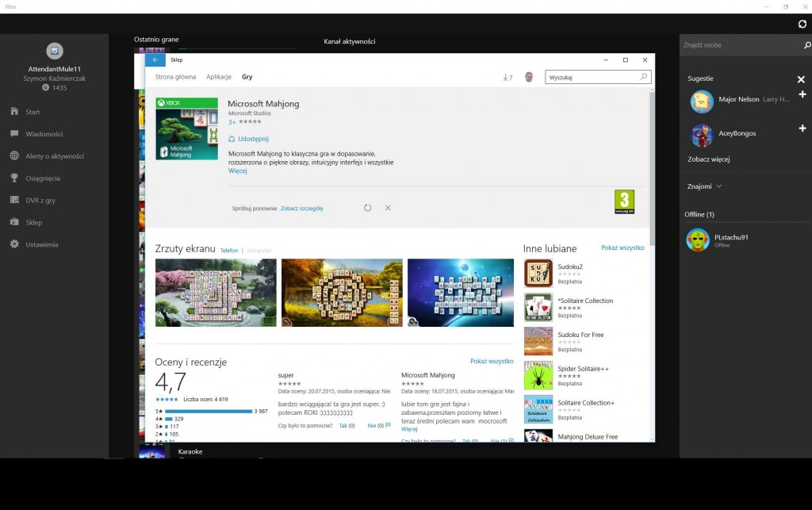Click Pokaż wszystko next to Inne lubiane
812x510 pixels.
pyautogui.click(x=622, y=248)
